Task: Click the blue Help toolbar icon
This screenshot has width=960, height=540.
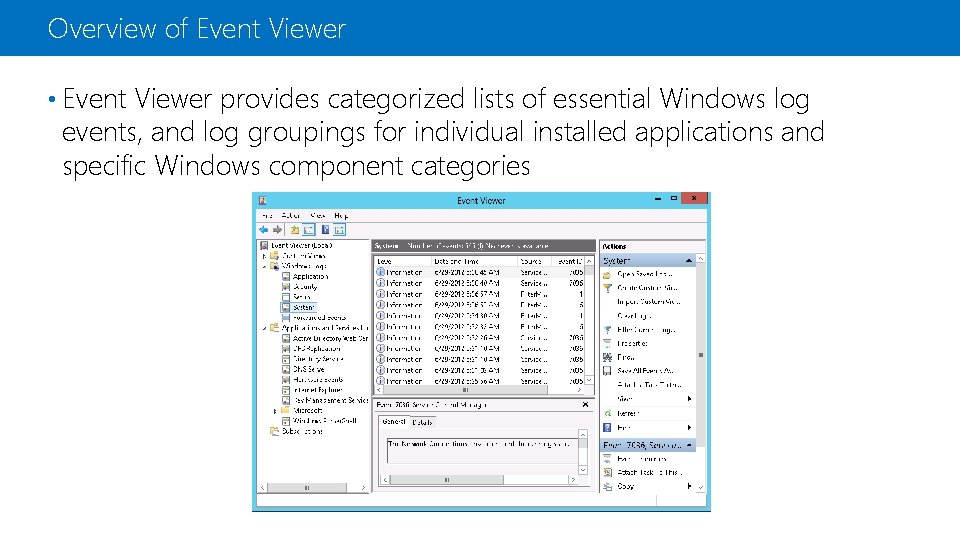Action: point(325,230)
